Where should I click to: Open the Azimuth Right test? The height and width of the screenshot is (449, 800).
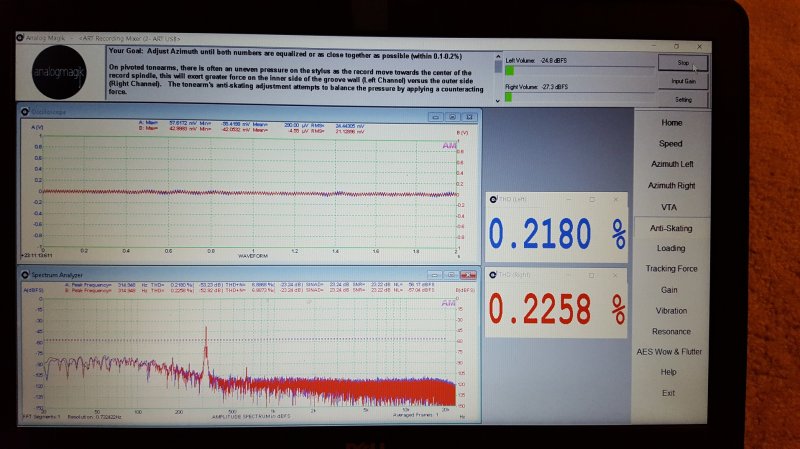pos(671,185)
